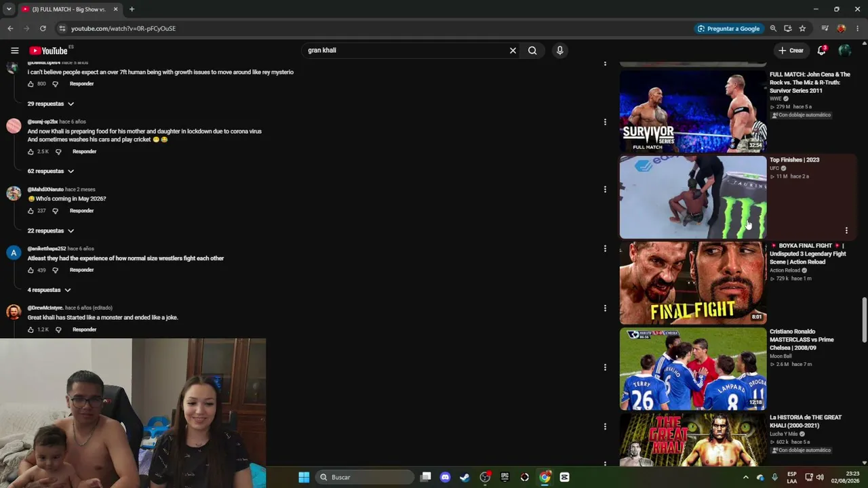Image resolution: width=868 pixels, height=488 pixels.
Task: Open the Top Finishes 2023 video thumbnail
Action: [x=692, y=197]
